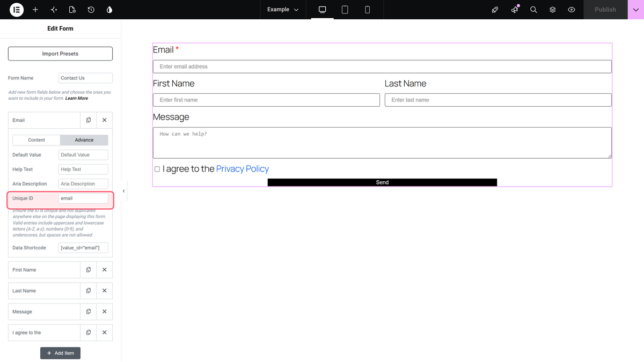The height and width of the screenshot is (362, 644).
Task: Select the Advance tab
Action: (x=84, y=140)
